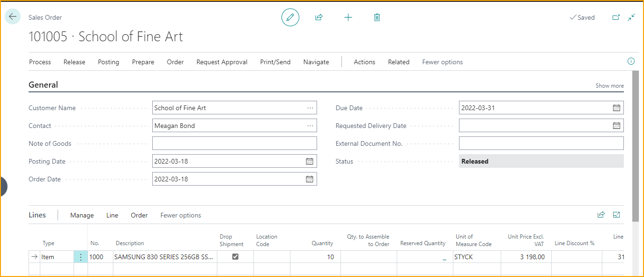Viewport: 644px width, 277px height.
Task: Click the info icon beside action bar
Action: pyautogui.click(x=631, y=61)
